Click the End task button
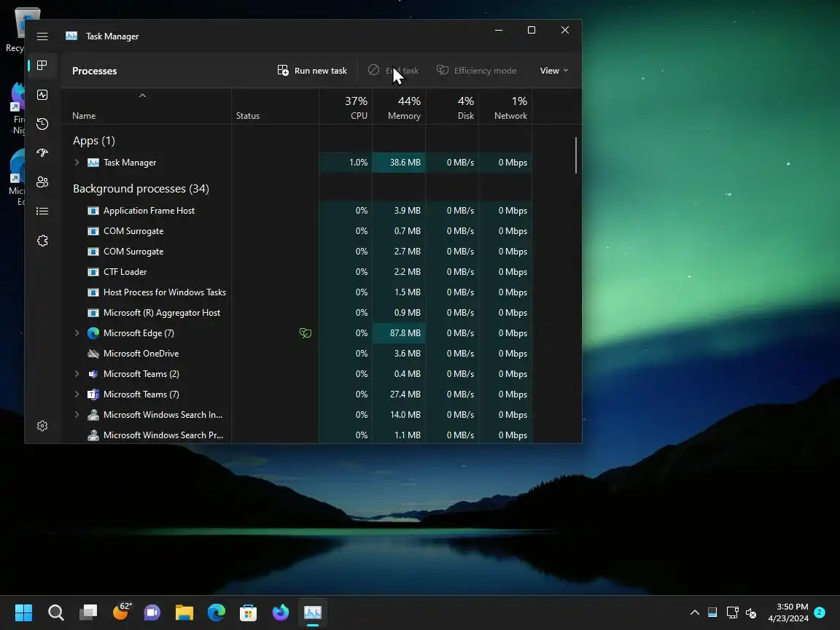 (393, 71)
